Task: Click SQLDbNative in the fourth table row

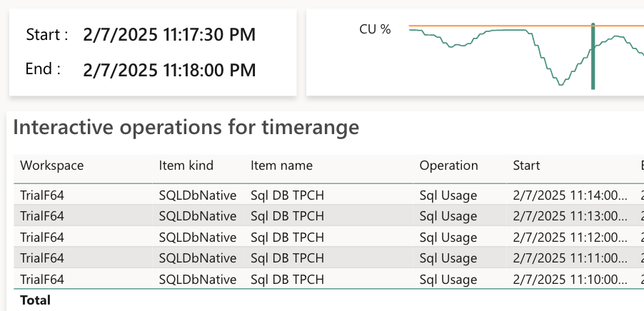Action: (197, 258)
